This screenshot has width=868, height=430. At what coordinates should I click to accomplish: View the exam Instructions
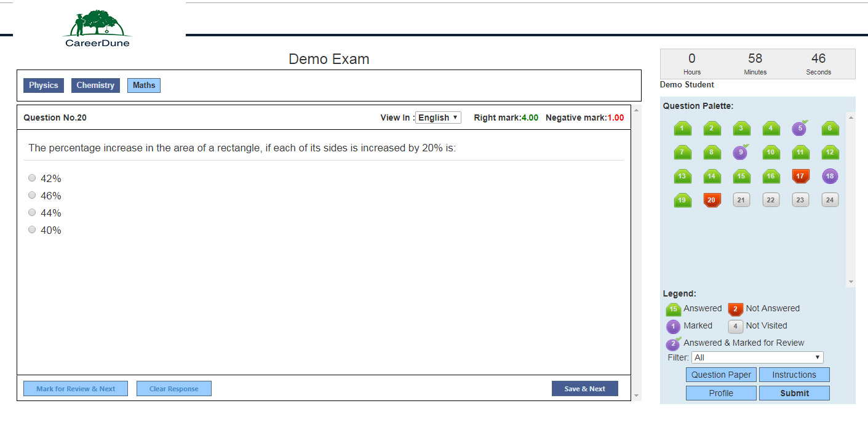point(794,375)
